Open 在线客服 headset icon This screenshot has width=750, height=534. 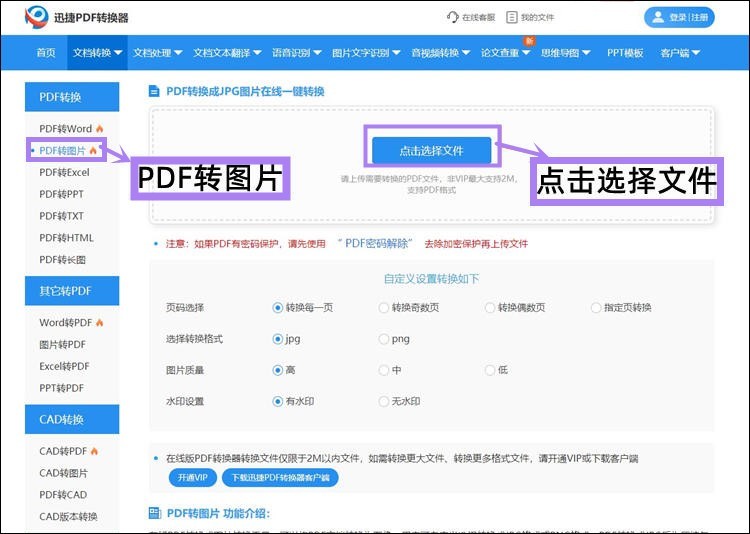pos(452,17)
